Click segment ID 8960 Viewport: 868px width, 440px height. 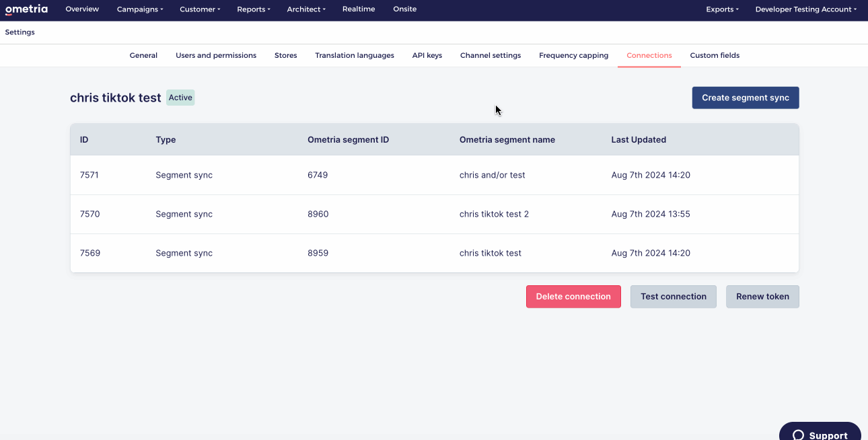(318, 214)
